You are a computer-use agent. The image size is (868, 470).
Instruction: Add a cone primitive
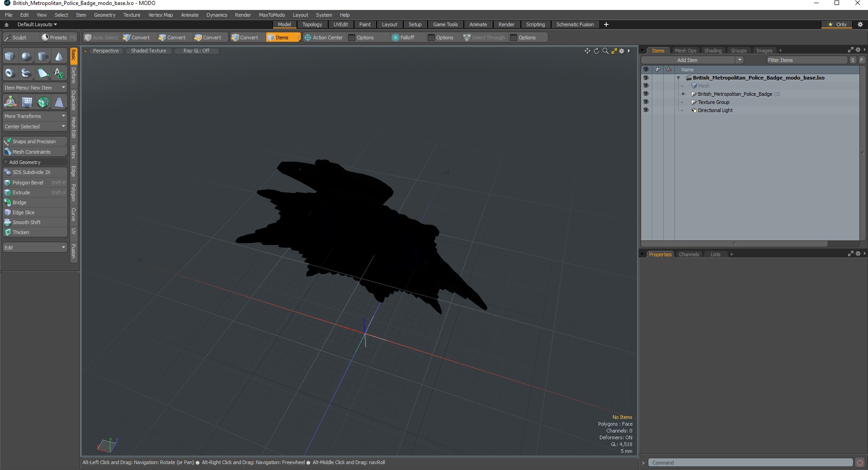[59, 56]
